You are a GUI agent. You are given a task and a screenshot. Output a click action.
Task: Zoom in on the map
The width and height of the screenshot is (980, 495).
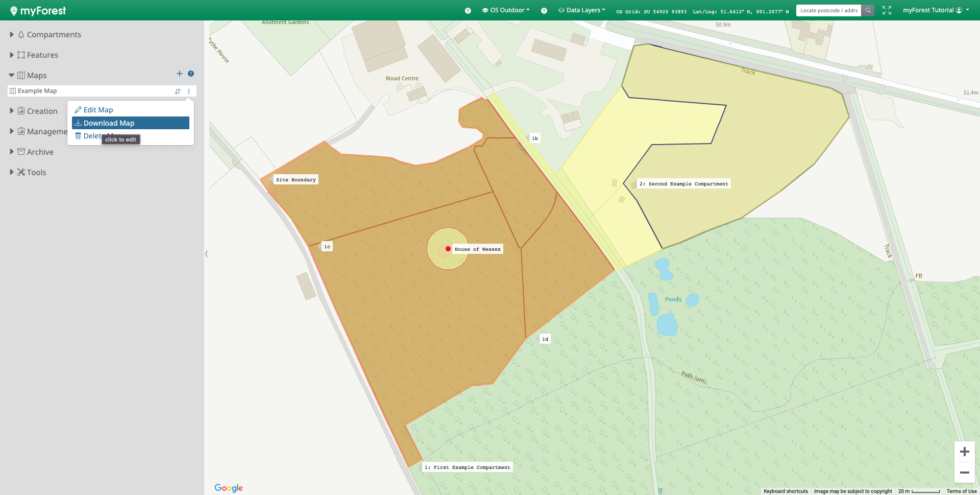coord(964,452)
